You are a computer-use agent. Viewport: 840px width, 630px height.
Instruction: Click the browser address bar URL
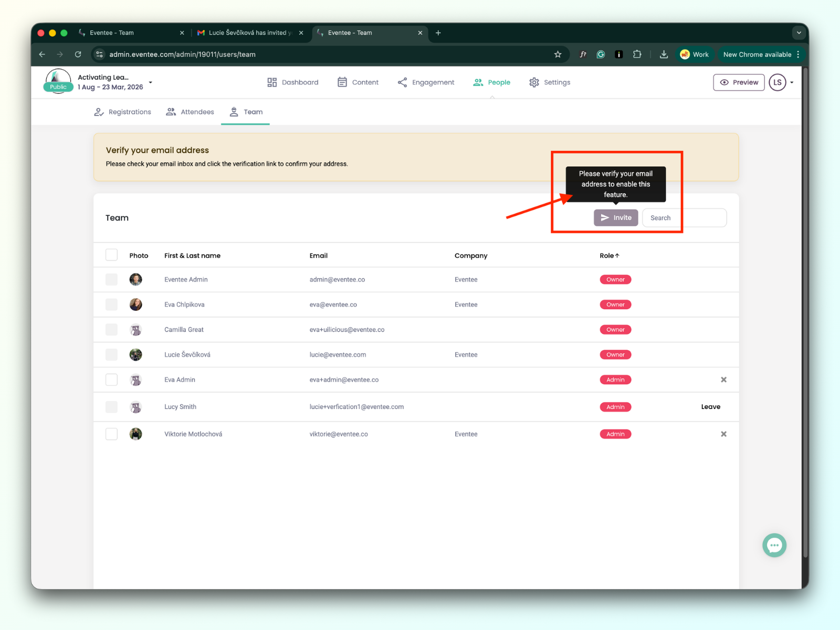(182, 55)
